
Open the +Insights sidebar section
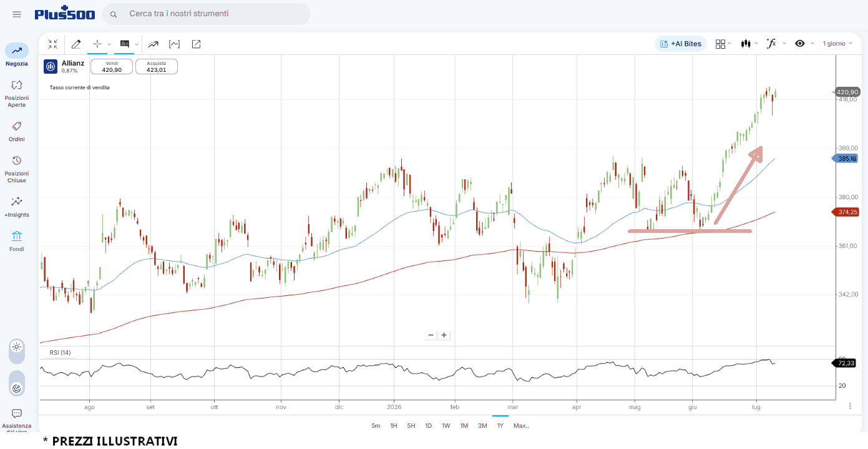pos(17,207)
